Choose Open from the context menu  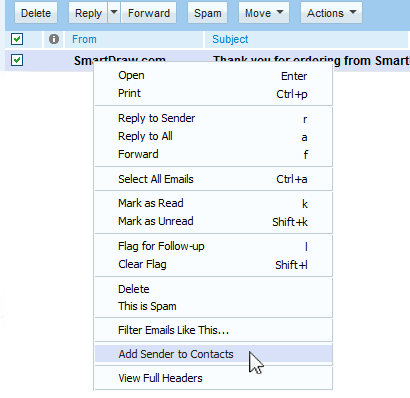(213, 76)
